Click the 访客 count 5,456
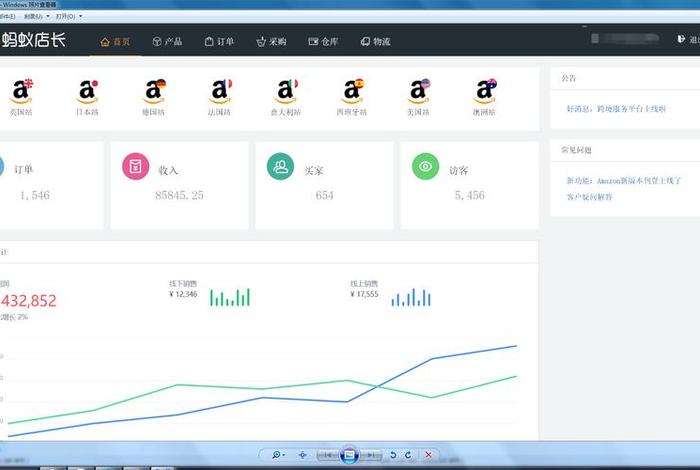Viewport: 700px width, 470px height. click(x=470, y=195)
